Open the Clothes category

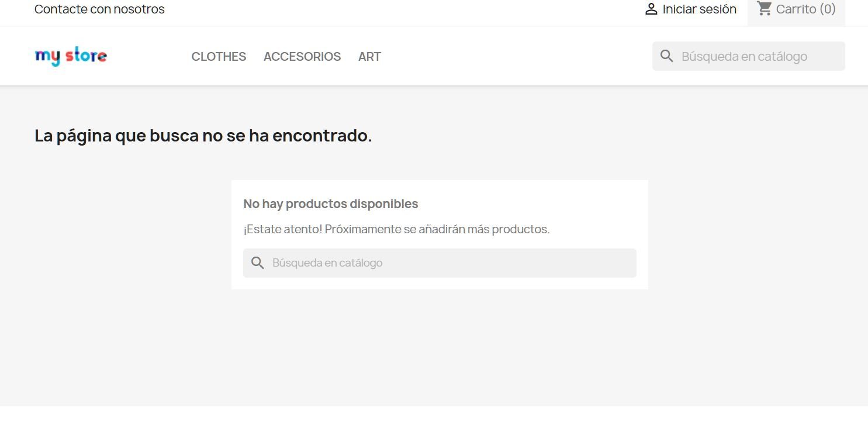click(219, 57)
